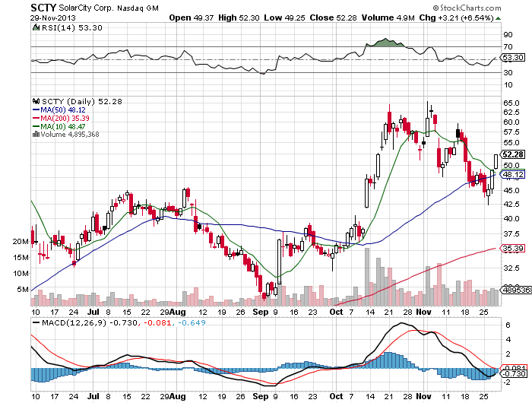Click the -2 label on MACD axis
The image size is (532, 403).
click(x=507, y=382)
